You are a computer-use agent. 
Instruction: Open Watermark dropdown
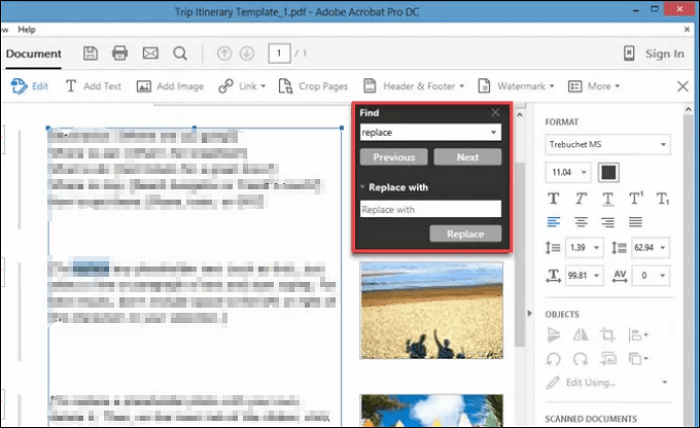(x=516, y=86)
